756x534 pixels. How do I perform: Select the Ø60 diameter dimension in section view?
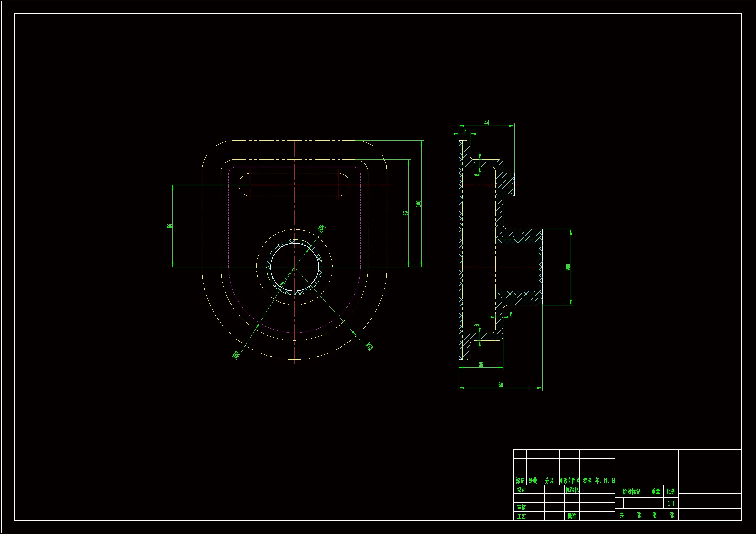[568, 267]
